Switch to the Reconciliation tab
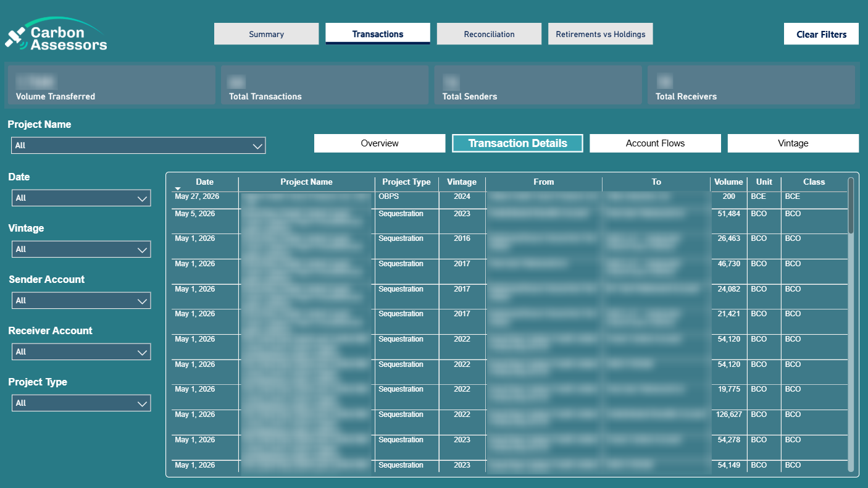 [x=489, y=34]
